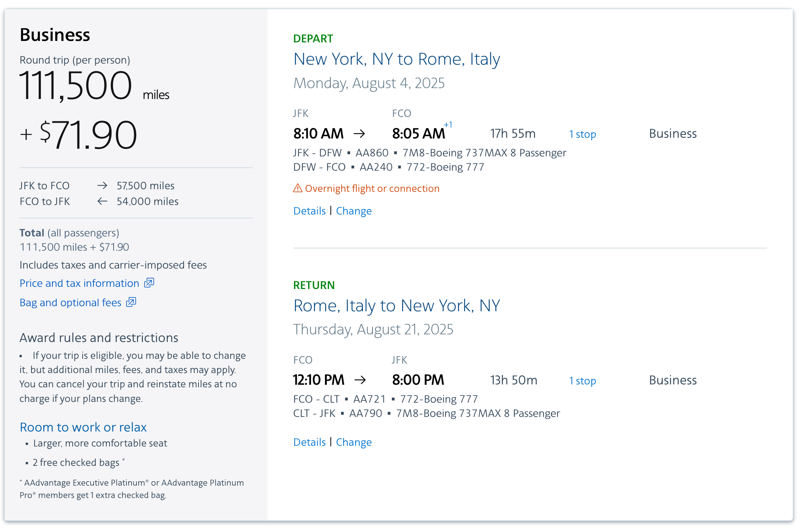Click the +1 day indicator above 8:05 AM
The width and height of the screenshot is (807, 532).
coord(448,125)
